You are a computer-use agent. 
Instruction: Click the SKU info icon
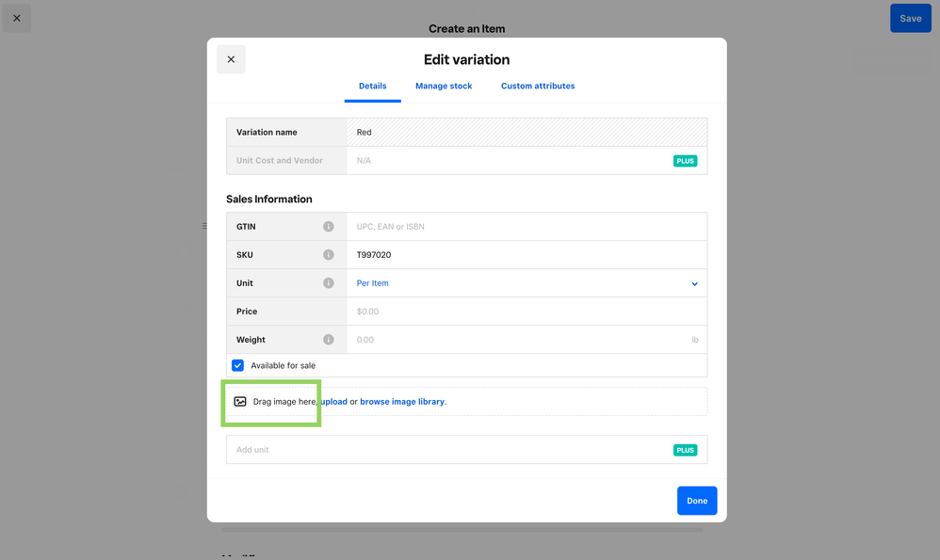tap(329, 255)
